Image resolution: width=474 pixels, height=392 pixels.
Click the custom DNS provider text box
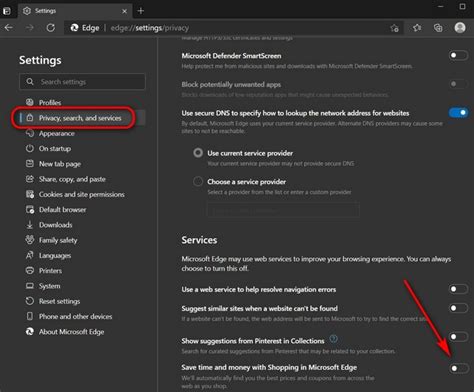[283, 210]
